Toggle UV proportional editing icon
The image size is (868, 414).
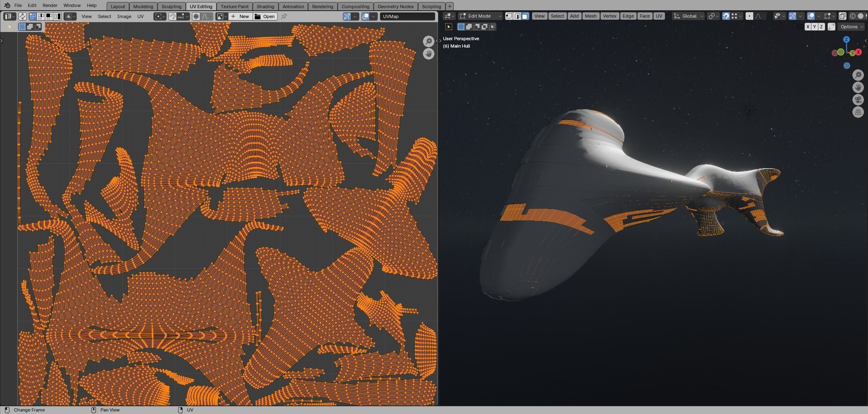click(x=196, y=16)
